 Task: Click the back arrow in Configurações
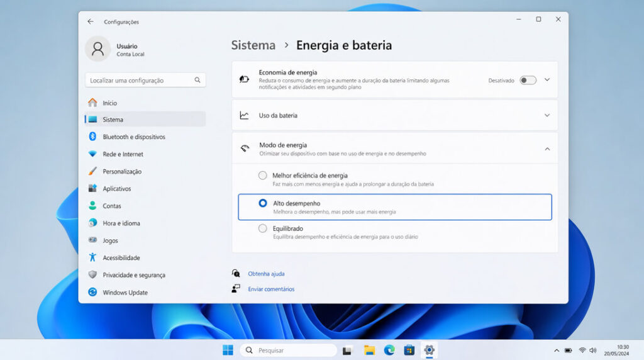pos(91,21)
